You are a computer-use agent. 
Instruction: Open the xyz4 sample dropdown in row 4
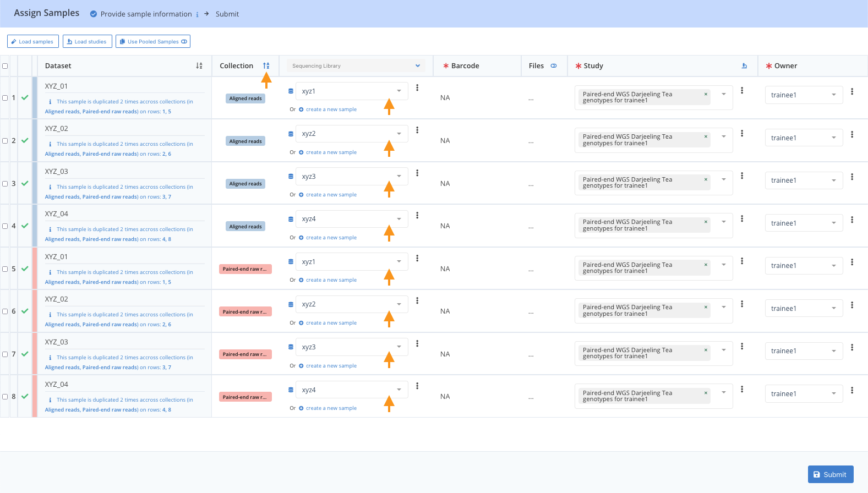352,219
